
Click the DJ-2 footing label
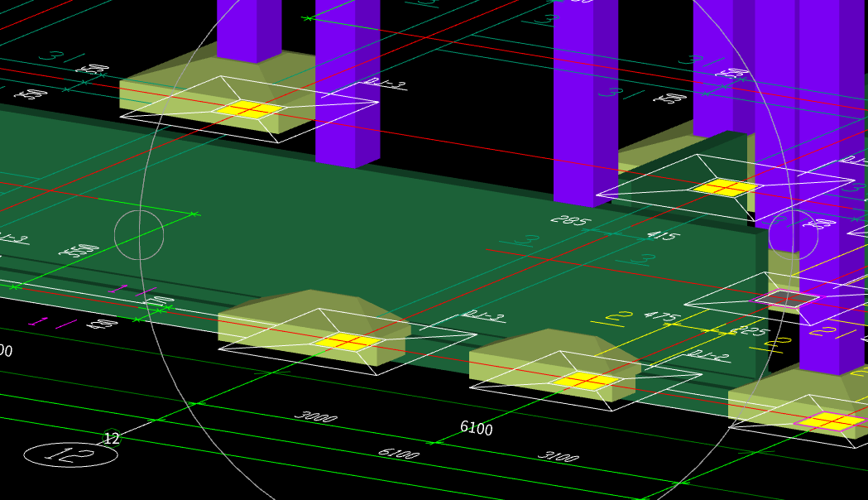point(710,355)
